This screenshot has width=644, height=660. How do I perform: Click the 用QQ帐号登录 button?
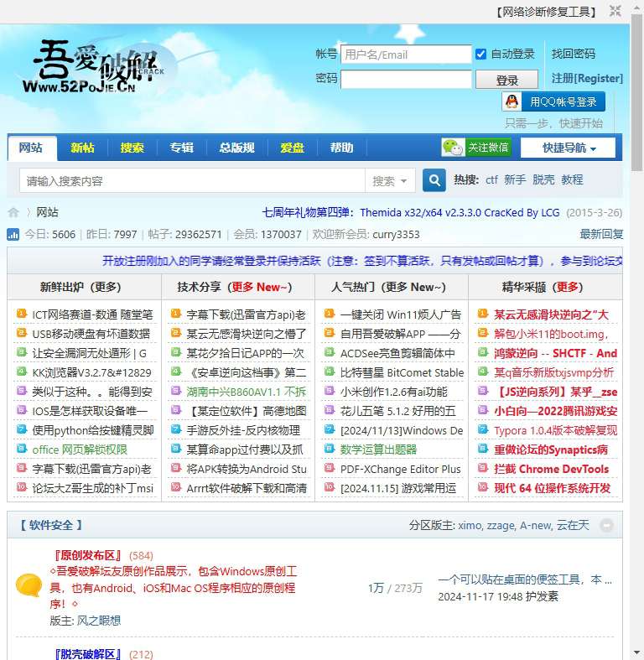point(553,101)
